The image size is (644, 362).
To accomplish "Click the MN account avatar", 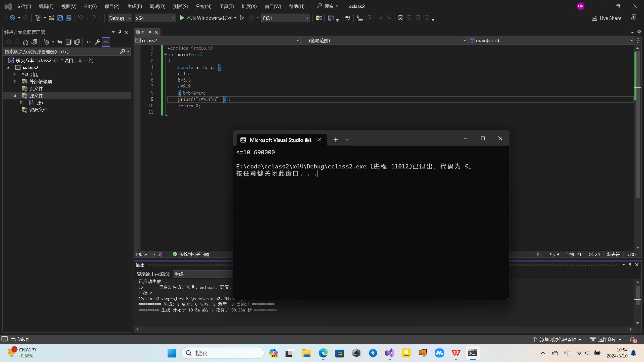I will point(580,6).
